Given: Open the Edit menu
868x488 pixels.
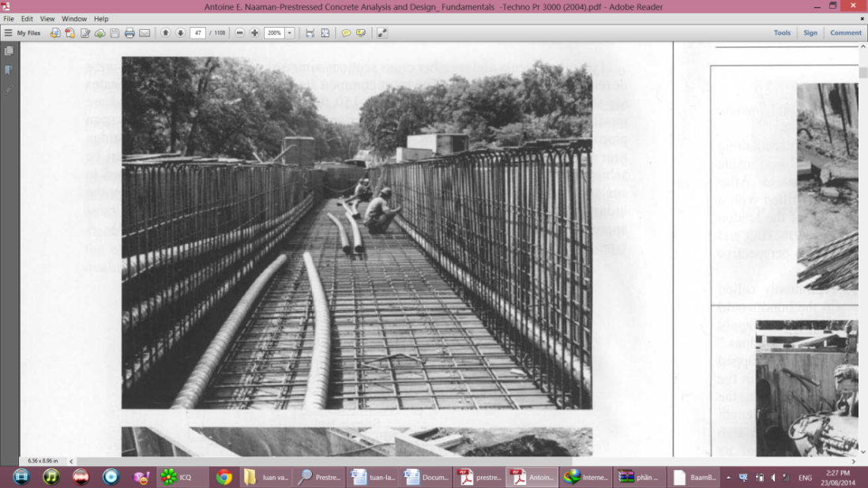Looking at the screenshot, I should coord(27,19).
